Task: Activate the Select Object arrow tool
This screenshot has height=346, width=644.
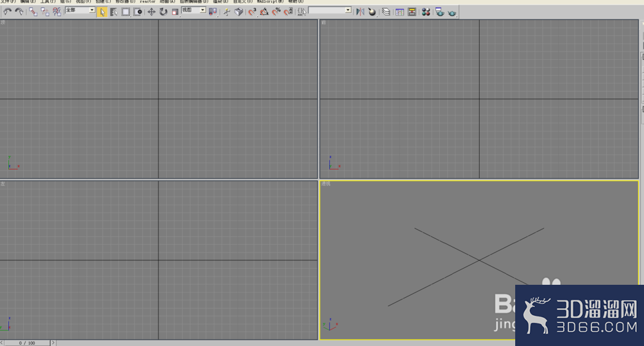Action: (102, 12)
